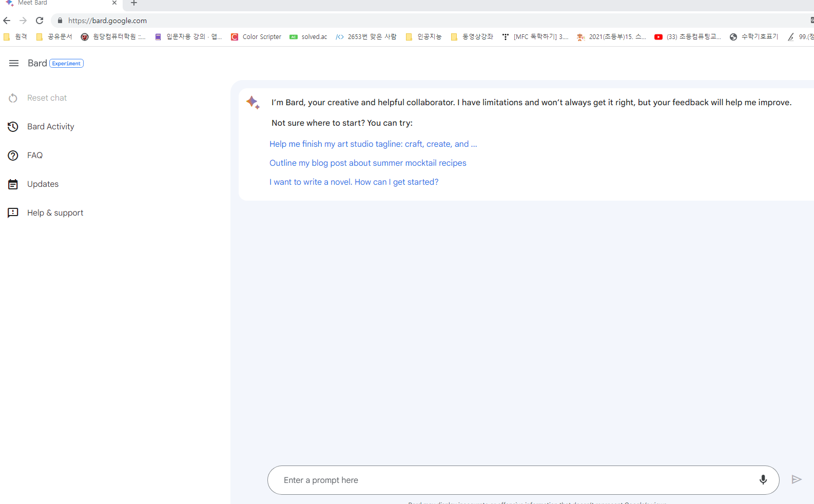This screenshot has width=814, height=504.
Task: Click the Experiment badge next to Bard
Action: (66, 64)
